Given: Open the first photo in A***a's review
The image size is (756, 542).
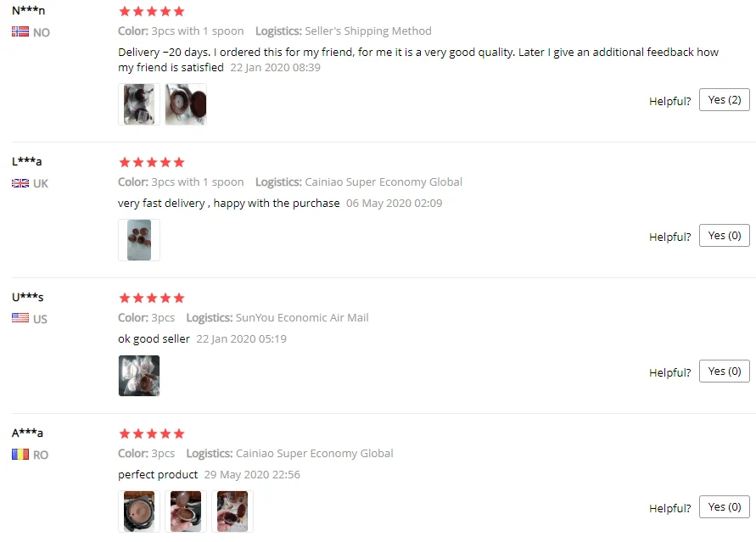Looking at the screenshot, I should 139,511.
